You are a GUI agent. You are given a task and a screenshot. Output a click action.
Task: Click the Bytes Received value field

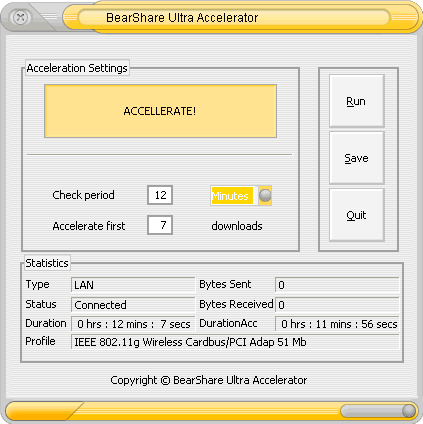point(337,305)
